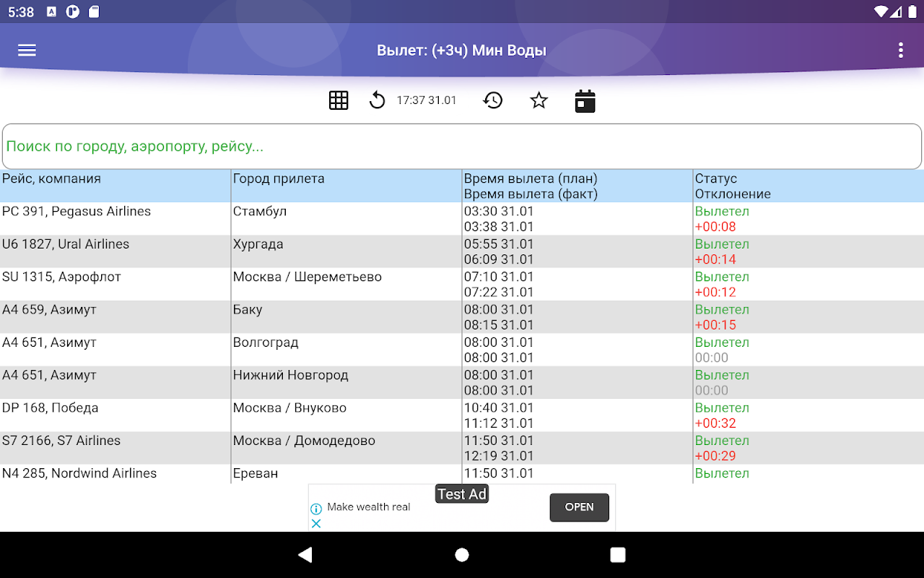Tap planned departure time 03:30 31.01
Viewport: 924px width, 578px height.
(499, 212)
